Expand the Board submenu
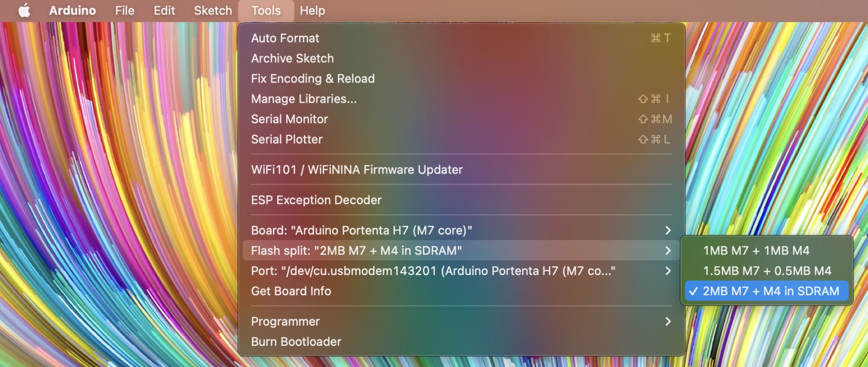Image resolution: width=868 pixels, height=367 pixels. coord(461,230)
